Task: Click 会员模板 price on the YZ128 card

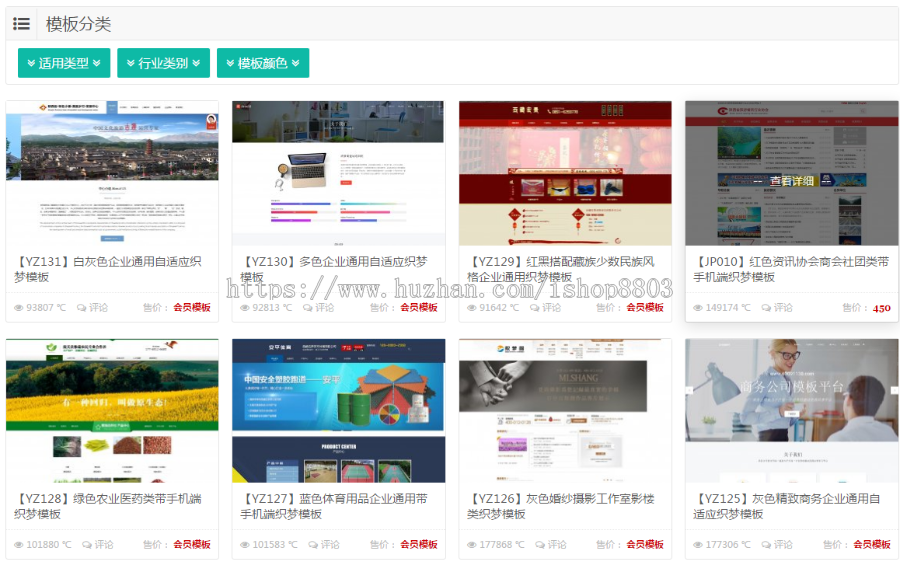Action: click(x=192, y=544)
